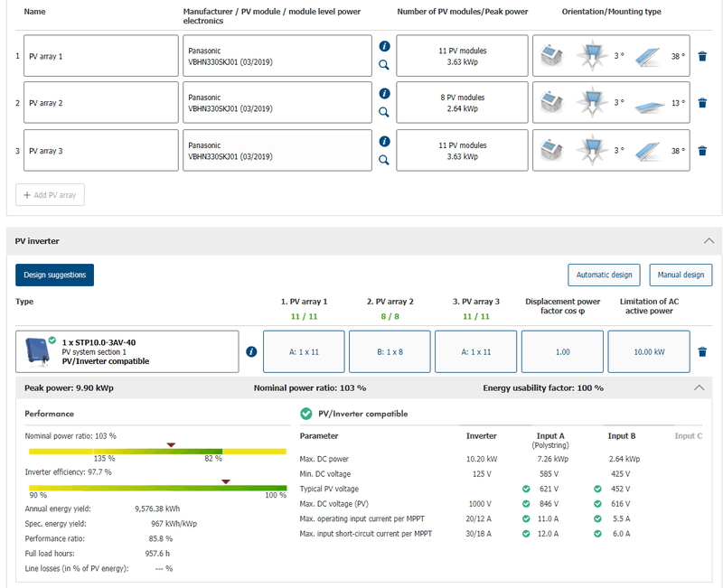Open the displacement power factor 1.00 box
Viewport: 723px width, 588px height.
coord(562,351)
